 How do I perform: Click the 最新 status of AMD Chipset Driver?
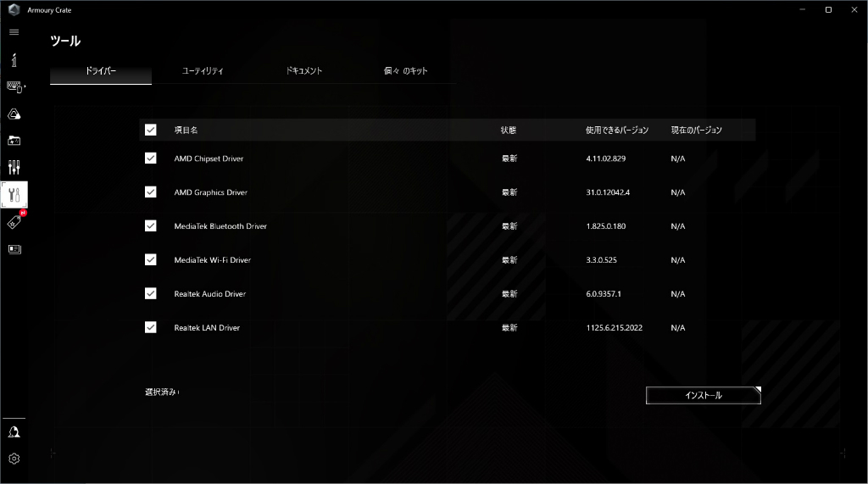coord(509,159)
